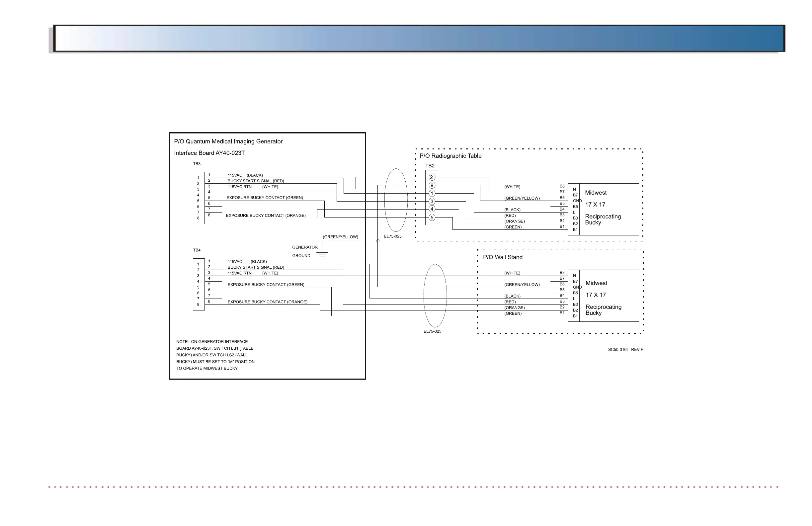Click circled terminal 3 on TB2
Viewport: 812px width, 526px height.
pos(432,201)
